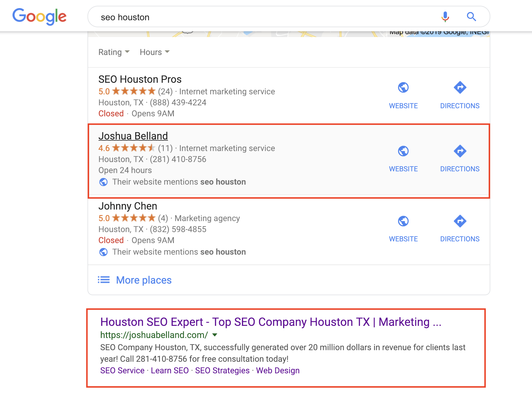The width and height of the screenshot is (532, 393).
Task: Click phone number (281) 410-8756
Action: (178, 159)
